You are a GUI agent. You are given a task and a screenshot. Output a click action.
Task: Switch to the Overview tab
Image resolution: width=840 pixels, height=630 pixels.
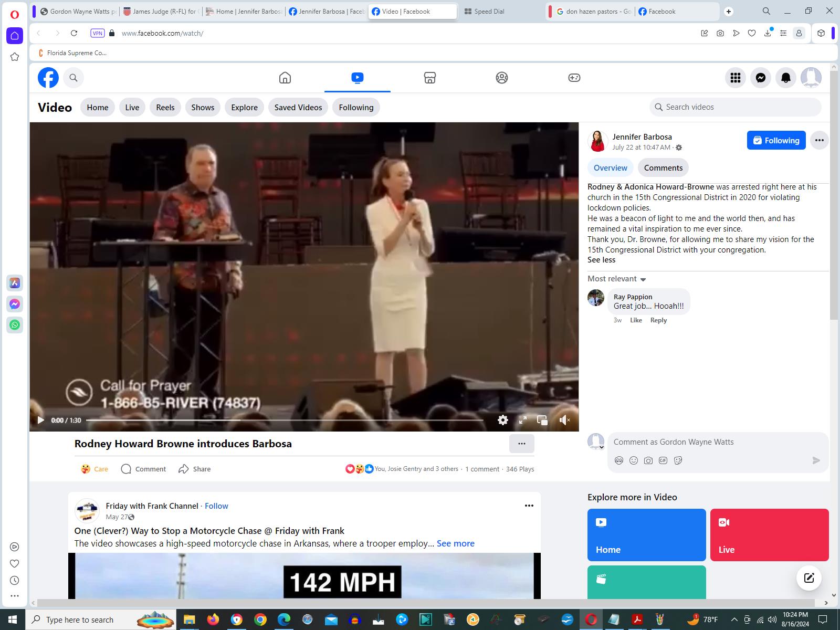pyautogui.click(x=611, y=168)
